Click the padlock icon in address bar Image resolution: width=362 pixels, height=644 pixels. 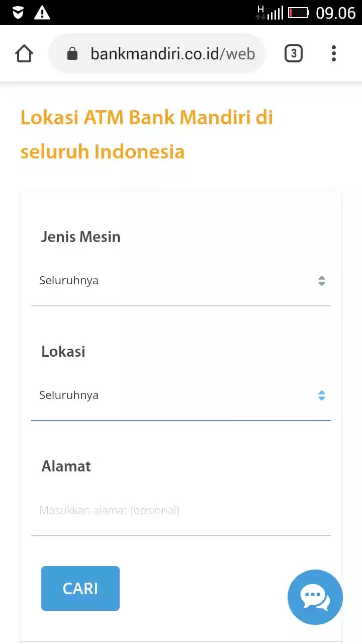point(73,53)
